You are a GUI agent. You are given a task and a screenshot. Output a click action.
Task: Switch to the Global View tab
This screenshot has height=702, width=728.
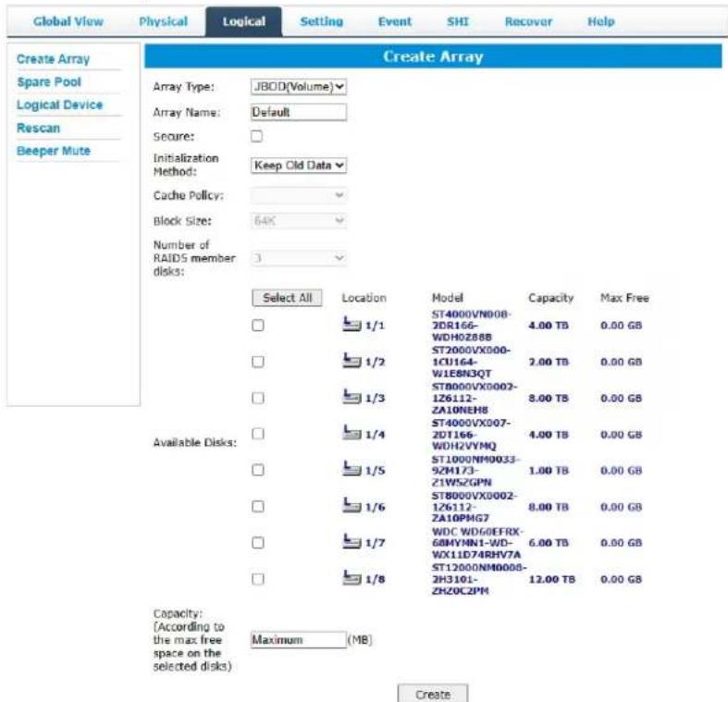[x=68, y=21]
